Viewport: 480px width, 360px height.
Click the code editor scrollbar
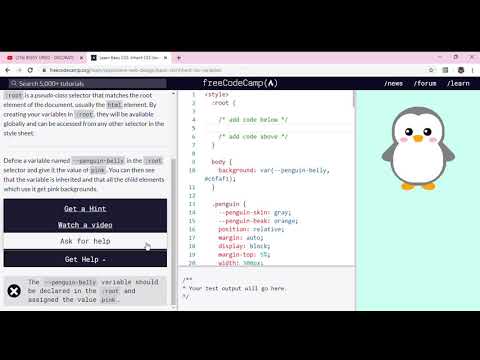tap(354, 100)
